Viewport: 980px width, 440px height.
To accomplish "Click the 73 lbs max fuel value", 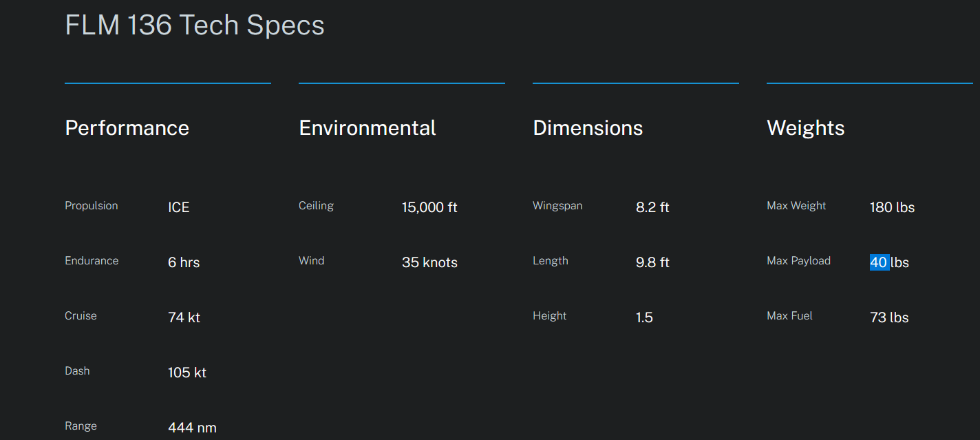I will tap(889, 317).
